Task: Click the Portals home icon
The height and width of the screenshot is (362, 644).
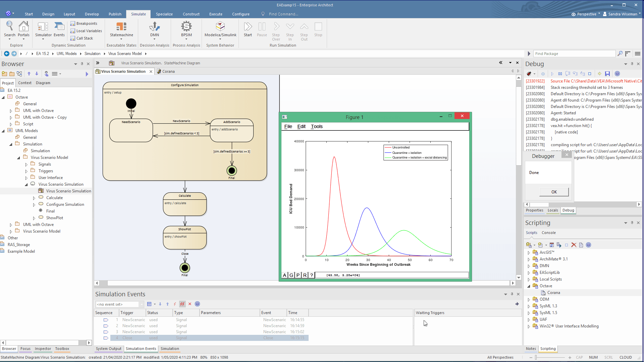Action: [x=23, y=27]
